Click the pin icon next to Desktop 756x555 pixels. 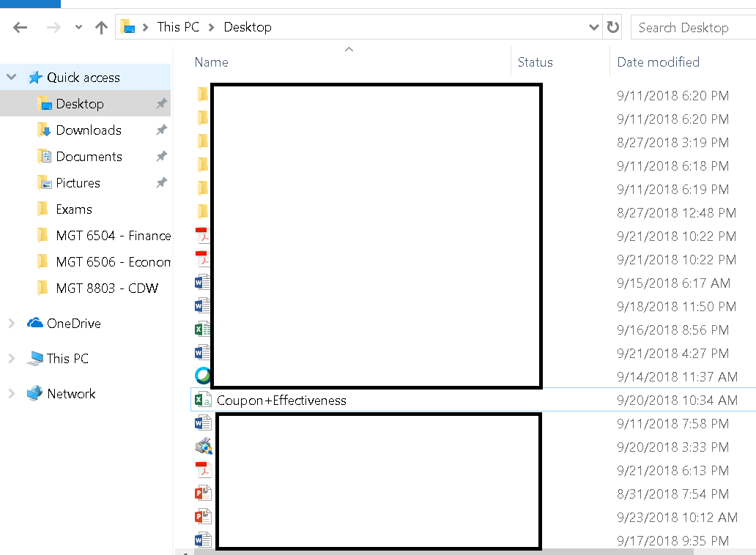[161, 103]
